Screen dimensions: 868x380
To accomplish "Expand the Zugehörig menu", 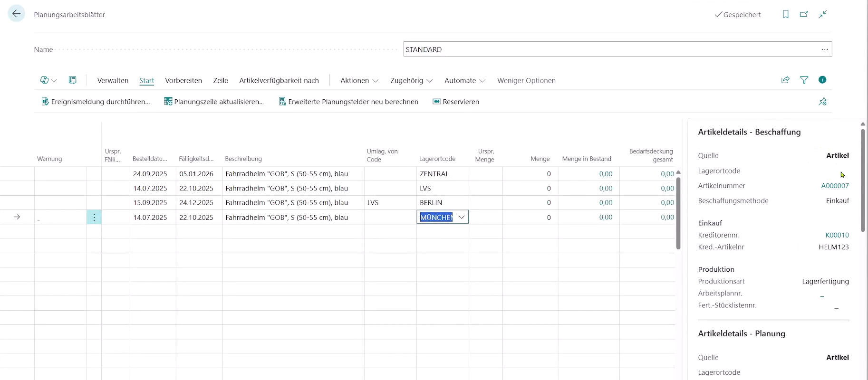I will pyautogui.click(x=411, y=80).
